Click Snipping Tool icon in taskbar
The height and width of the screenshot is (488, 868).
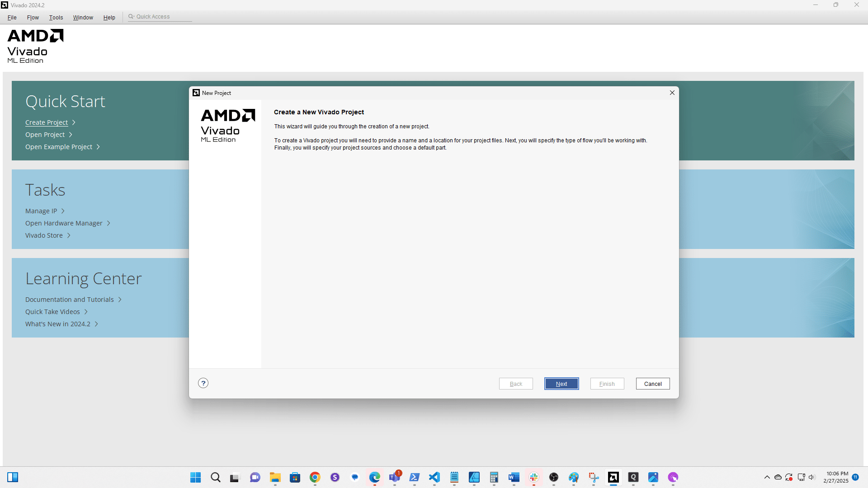click(x=594, y=477)
